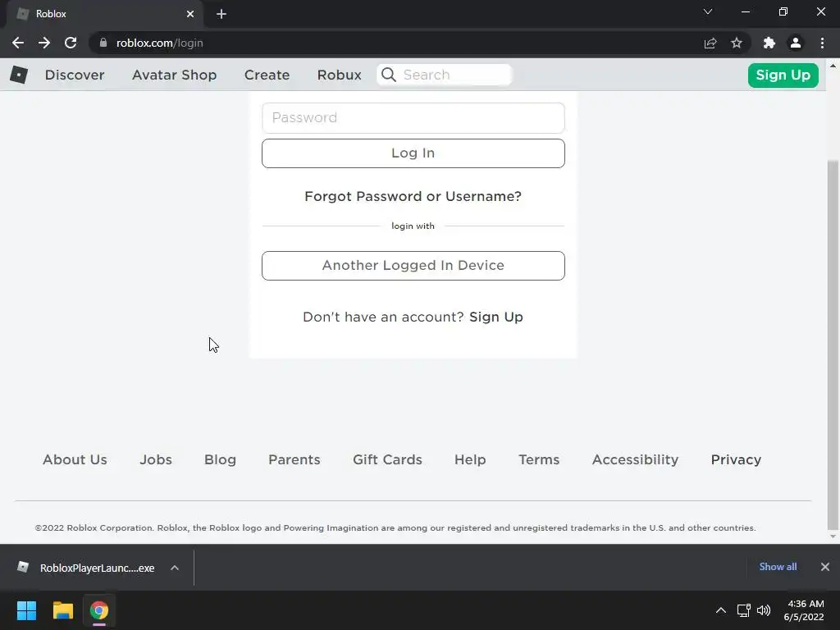Open the Privacy footer link
The height and width of the screenshot is (630, 840).
pyautogui.click(x=736, y=459)
